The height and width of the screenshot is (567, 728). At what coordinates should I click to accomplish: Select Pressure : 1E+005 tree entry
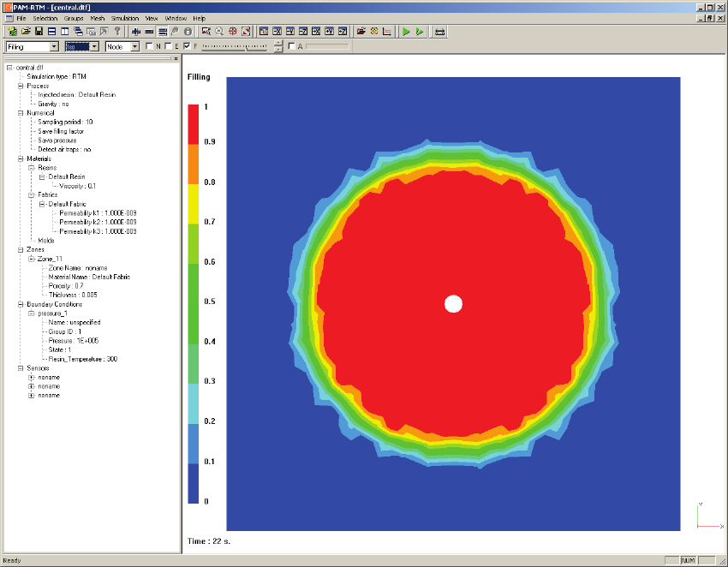[x=75, y=340]
